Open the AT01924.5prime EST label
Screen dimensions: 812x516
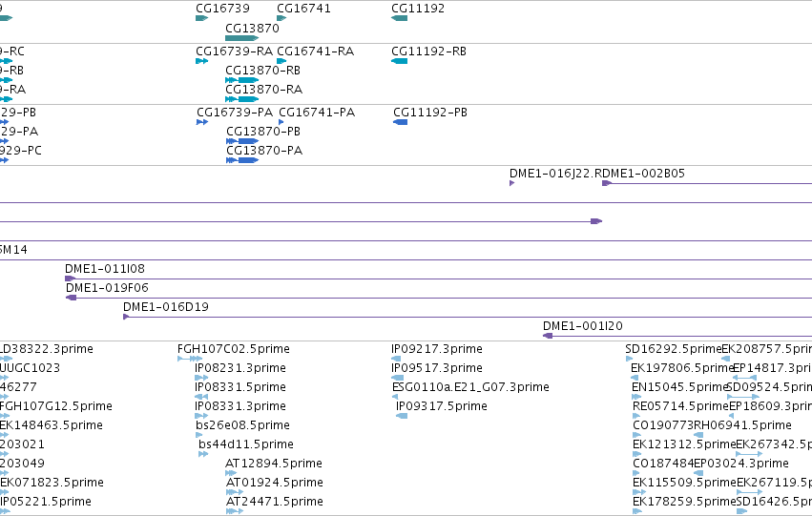275,483
